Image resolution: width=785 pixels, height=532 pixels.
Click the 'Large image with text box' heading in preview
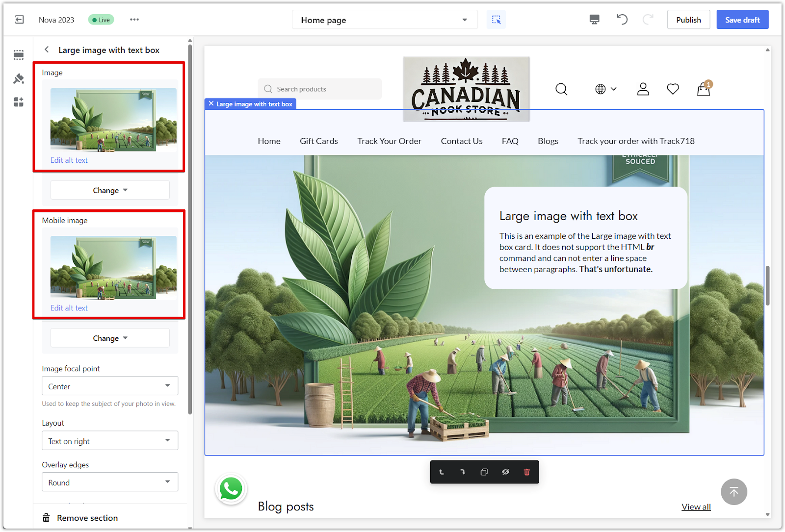tap(568, 216)
